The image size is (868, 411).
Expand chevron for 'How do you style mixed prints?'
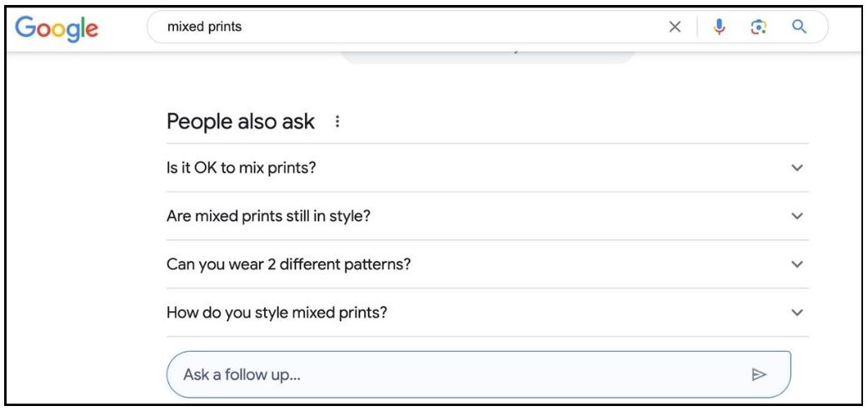797,313
